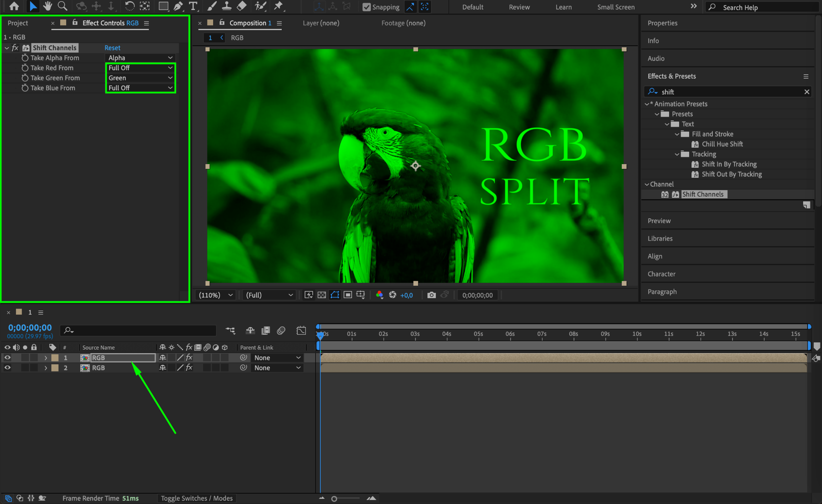Select the Hand tool
The width and height of the screenshot is (822, 504).
tap(48, 6)
